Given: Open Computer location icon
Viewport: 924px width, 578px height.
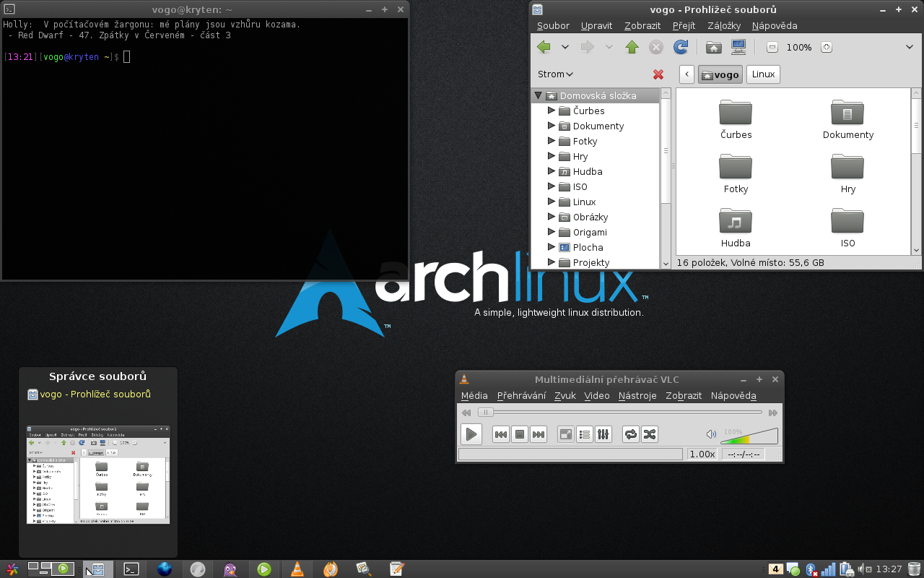Looking at the screenshot, I should [738, 47].
